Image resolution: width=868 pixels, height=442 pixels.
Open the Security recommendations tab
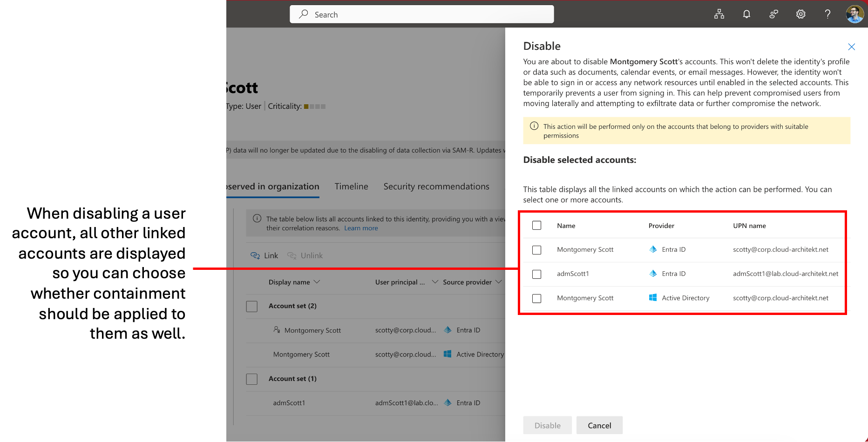tap(436, 187)
